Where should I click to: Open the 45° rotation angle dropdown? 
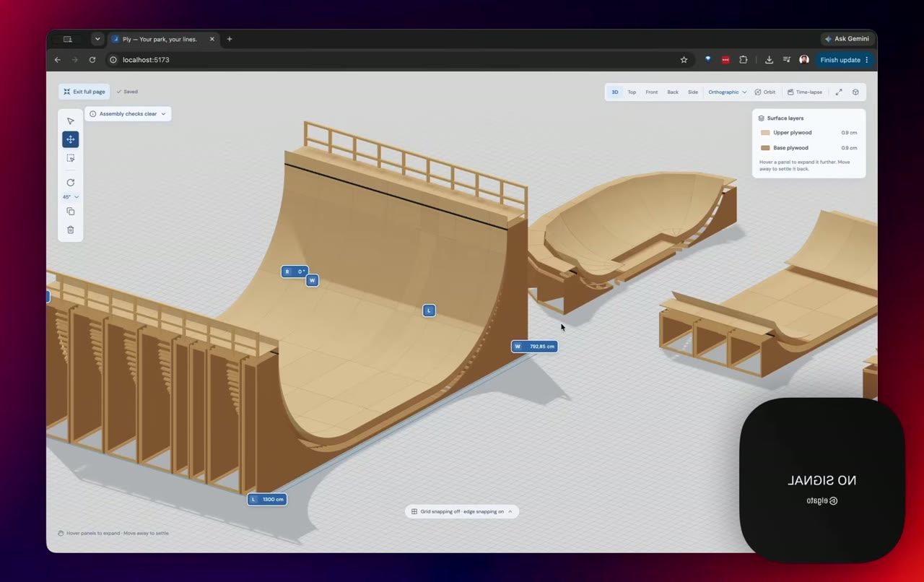pos(70,196)
